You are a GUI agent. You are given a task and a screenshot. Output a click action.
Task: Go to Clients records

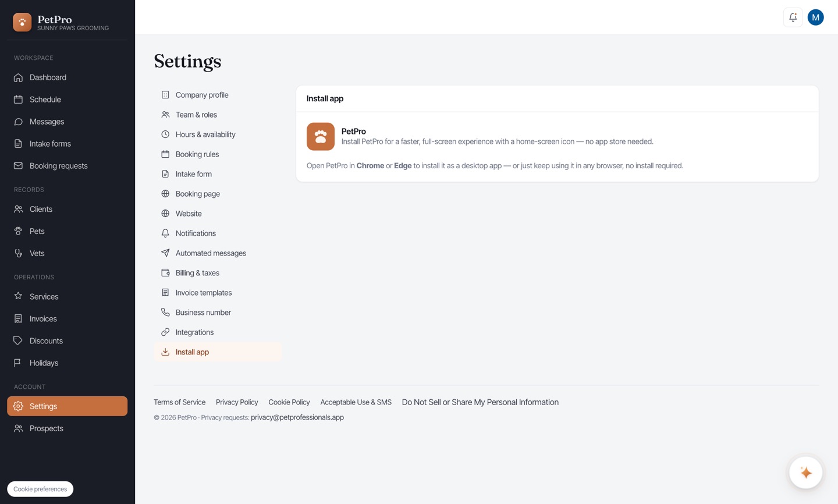tap(67, 209)
